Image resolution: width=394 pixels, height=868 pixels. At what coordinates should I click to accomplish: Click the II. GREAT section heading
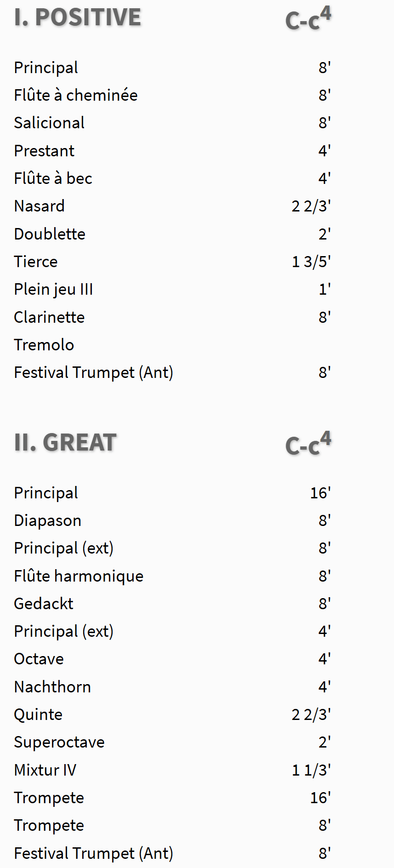65,443
